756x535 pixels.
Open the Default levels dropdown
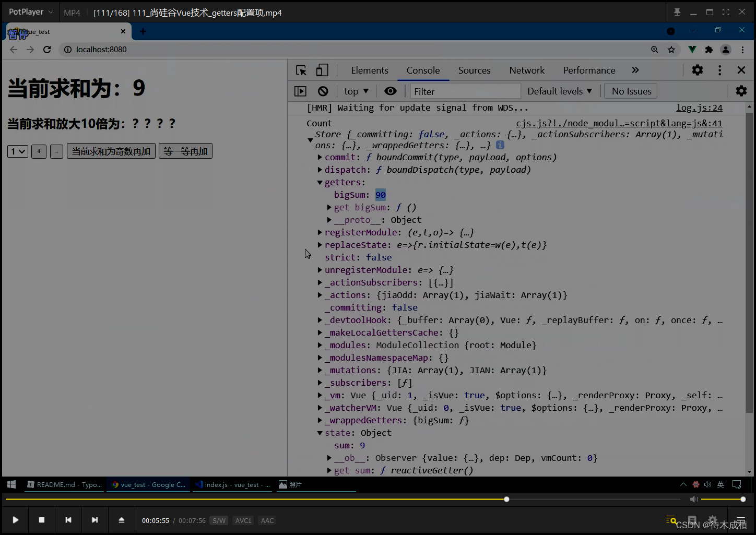pos(559,91)
